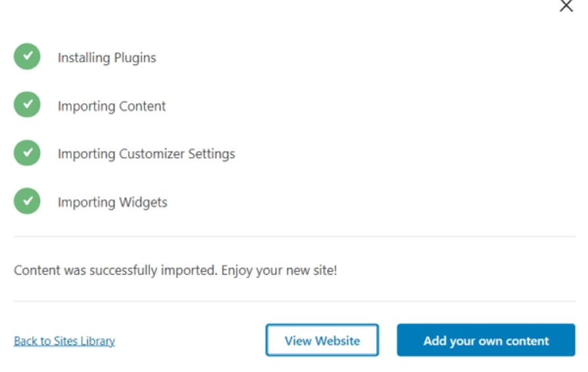Viewport: 588px width, 372px height.
Task: Start editing via the blue Add your own content
Action: coord(486,340)
